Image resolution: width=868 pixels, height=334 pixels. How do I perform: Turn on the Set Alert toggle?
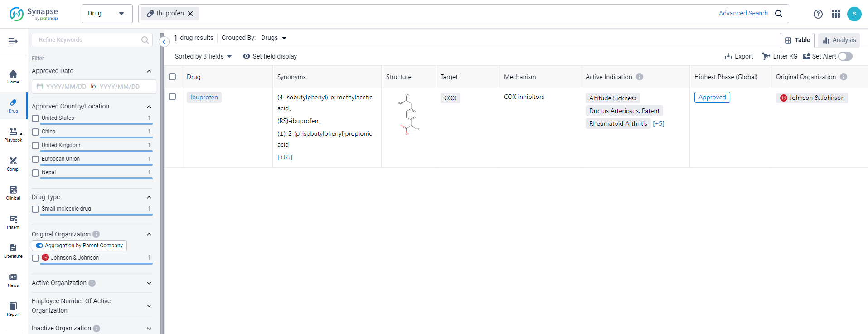point(845,56)
